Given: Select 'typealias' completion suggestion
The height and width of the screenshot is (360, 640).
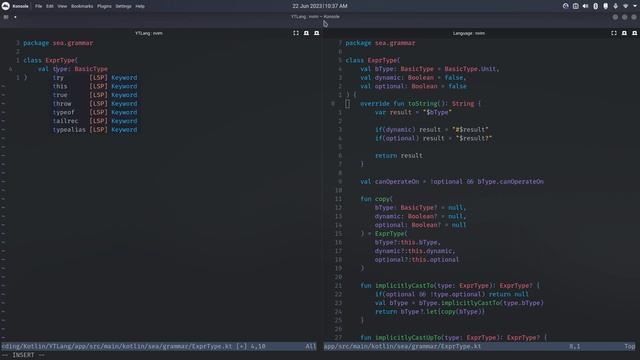Looking at the screenshot, I should click(95, 129).
